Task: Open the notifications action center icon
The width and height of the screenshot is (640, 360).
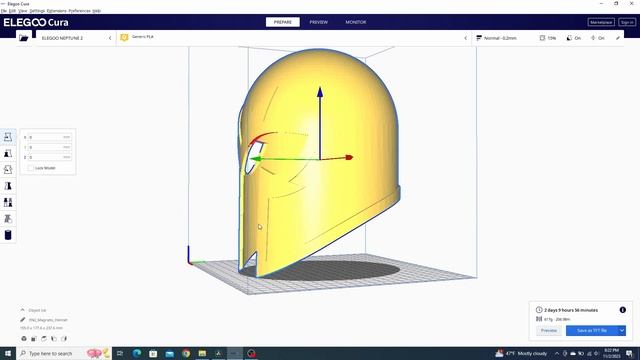Action: tap(629, 353)
